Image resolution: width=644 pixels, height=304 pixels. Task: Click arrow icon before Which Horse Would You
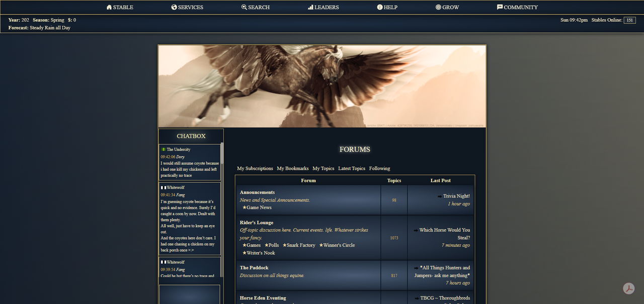tap(416, 230)
